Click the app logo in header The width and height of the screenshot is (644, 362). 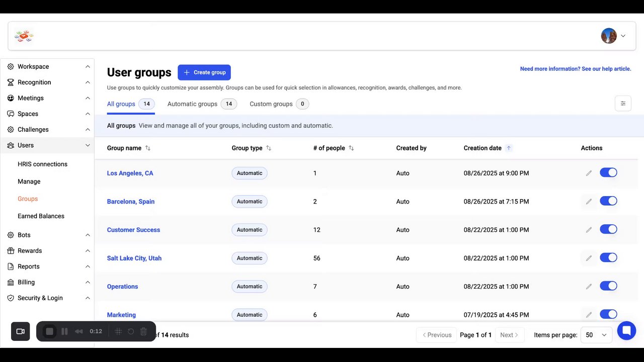(x=24, y=36)
